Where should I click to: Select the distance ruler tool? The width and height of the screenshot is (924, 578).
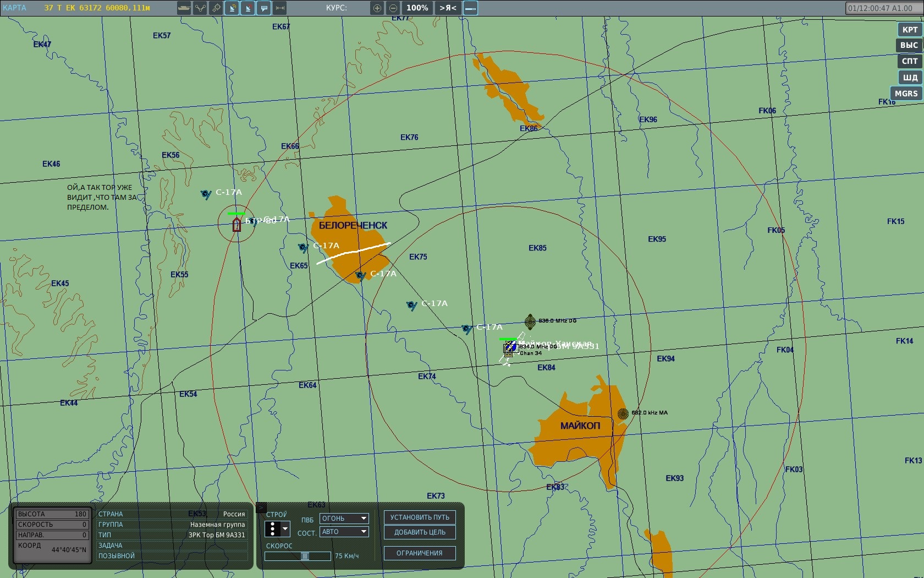(280, 8)
